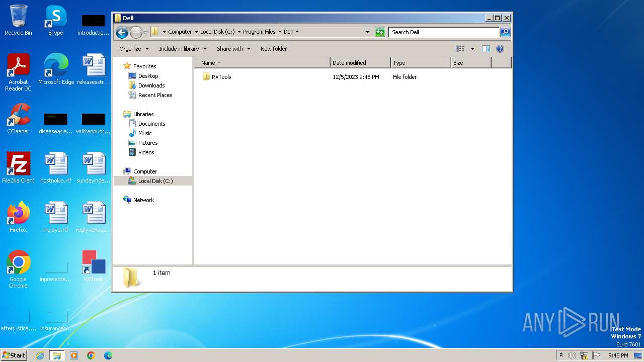Select the Skype desktop shortcut

(x=55, y=20)
